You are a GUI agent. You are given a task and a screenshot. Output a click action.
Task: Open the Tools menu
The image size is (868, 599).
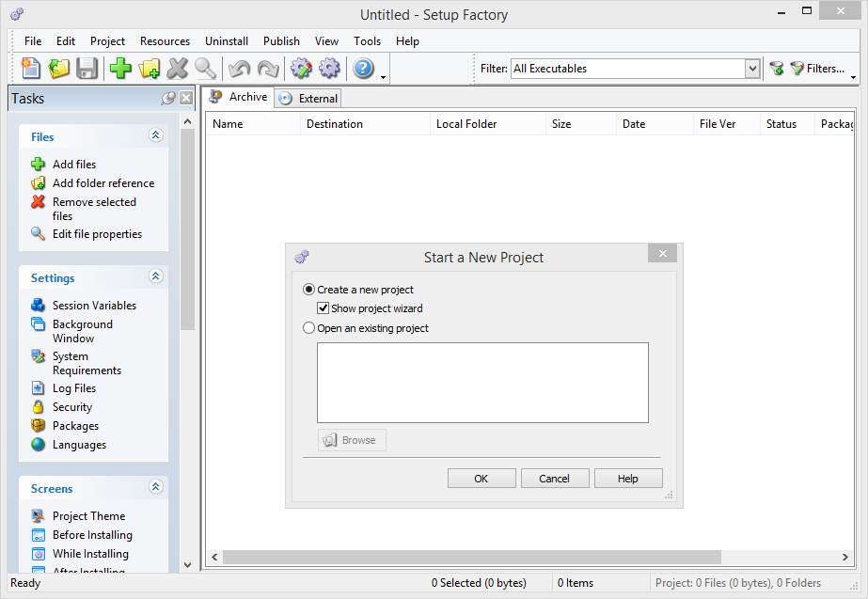pyautogui.click(x=367, y=41)
